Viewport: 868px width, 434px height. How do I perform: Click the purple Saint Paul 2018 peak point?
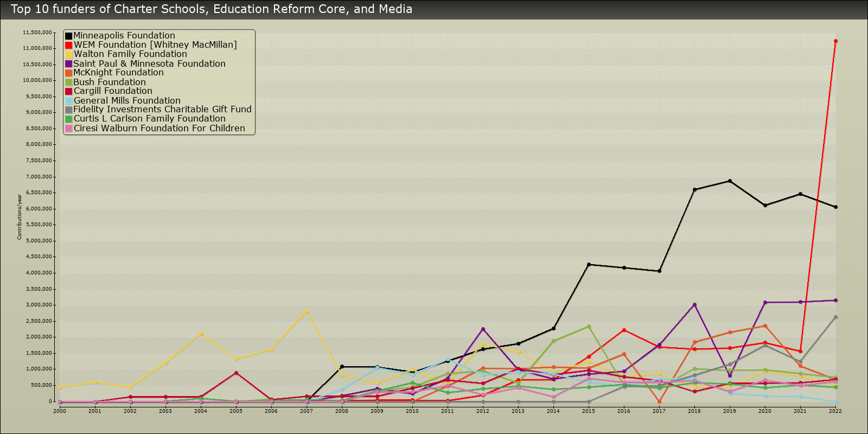click(x=694, y=305)
